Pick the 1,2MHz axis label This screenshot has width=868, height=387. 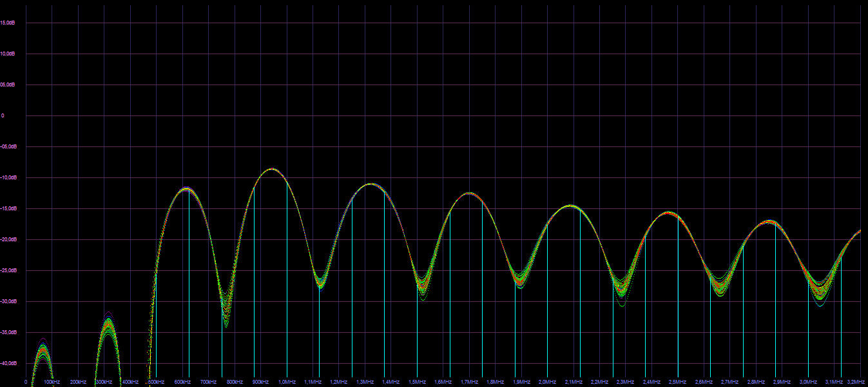pyautogui.click(x=339, y=382)
